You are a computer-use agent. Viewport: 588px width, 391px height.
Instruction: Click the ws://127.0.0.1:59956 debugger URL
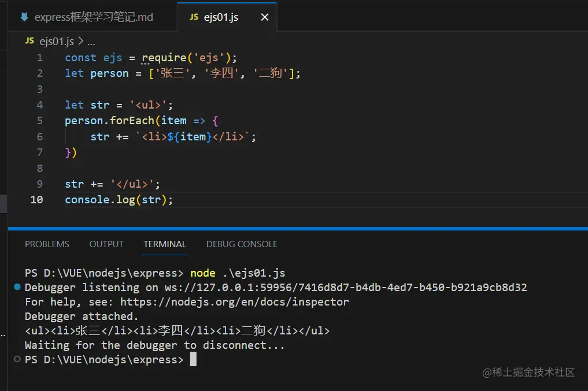tap(346, 287)
